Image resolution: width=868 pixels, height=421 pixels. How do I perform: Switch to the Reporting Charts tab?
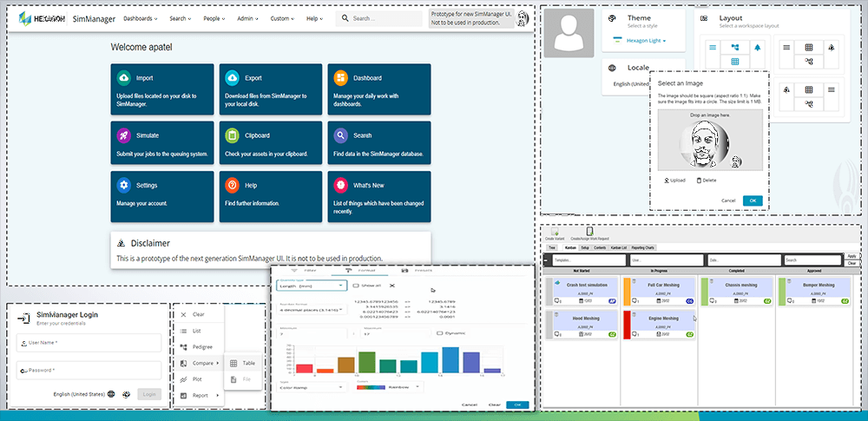[642, 247]
